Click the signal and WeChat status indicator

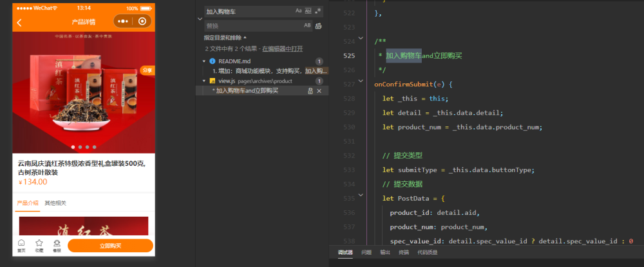click(37, 8)
